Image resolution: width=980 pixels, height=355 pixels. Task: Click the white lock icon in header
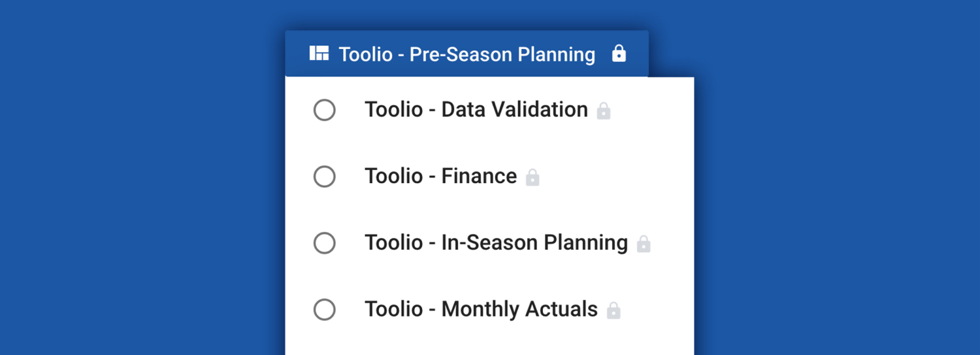pos(619,54)
